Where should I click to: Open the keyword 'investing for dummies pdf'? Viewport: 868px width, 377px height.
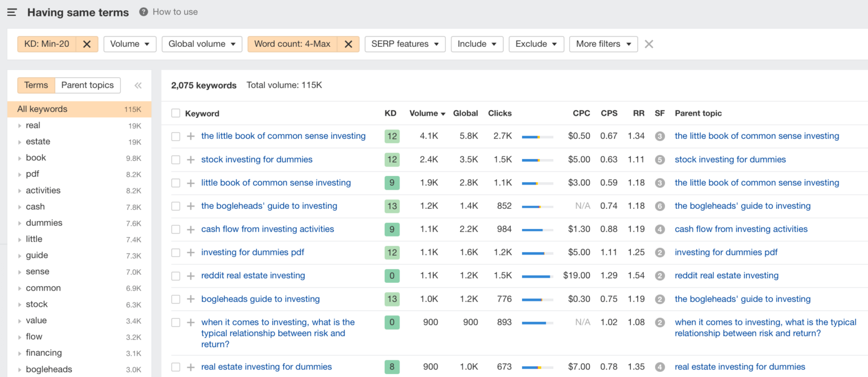(253, 252)
